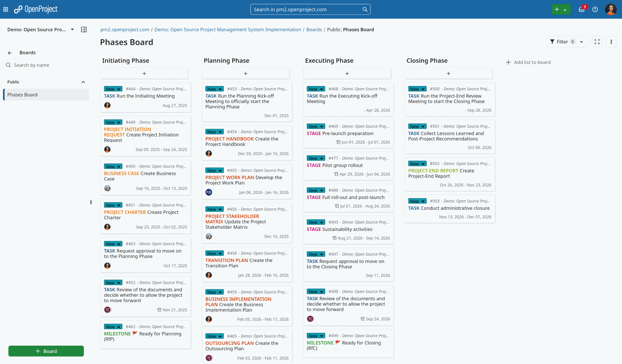
Task: Open notifications via the bell icon
Action: coord(582,9)
